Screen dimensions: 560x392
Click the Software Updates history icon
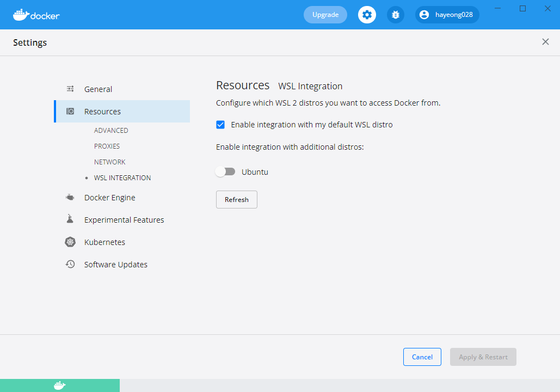click(70, 264)
